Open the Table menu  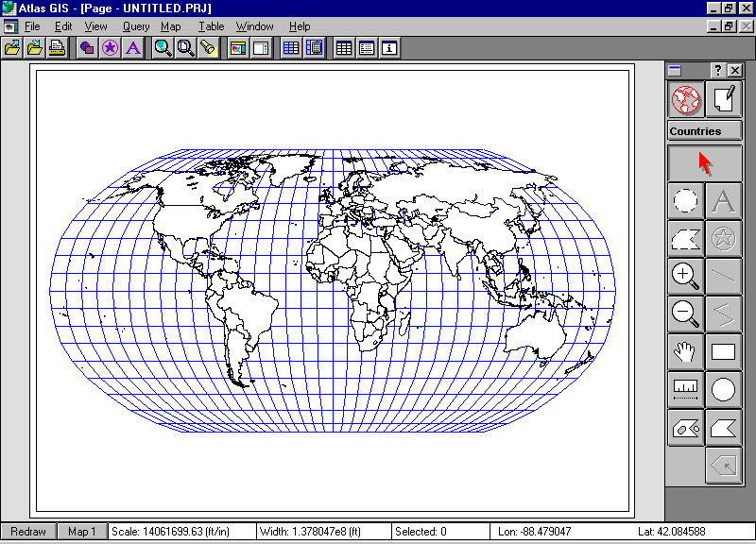pos(212,26)
